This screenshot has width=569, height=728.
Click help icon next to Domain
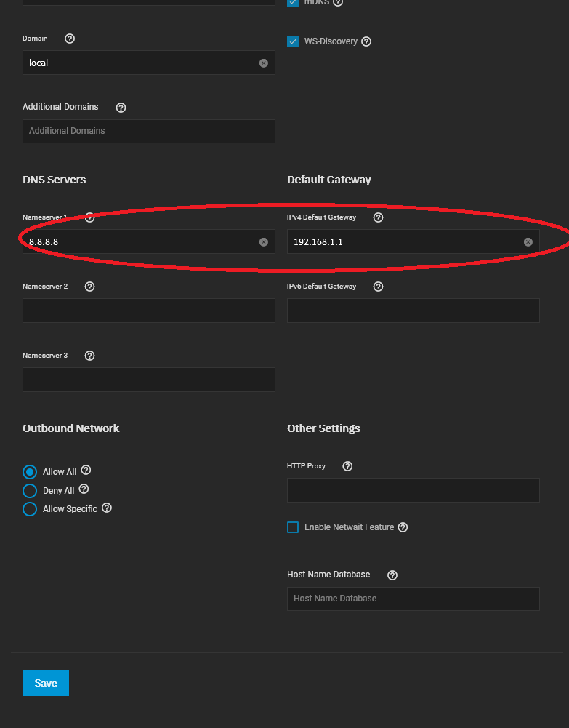(70, 39)
